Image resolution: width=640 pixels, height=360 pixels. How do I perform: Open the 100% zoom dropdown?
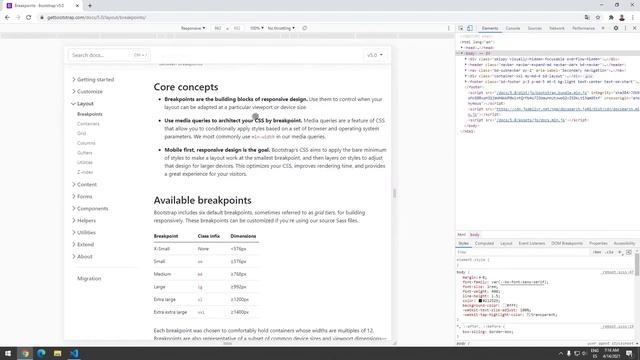coord(256,28)
